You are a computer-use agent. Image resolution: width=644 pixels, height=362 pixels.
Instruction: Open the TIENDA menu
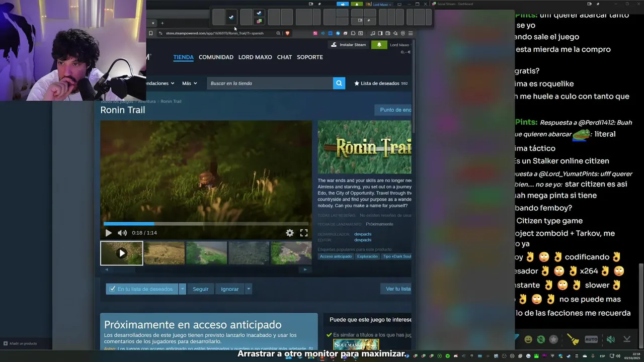click(x=183, y=57)
